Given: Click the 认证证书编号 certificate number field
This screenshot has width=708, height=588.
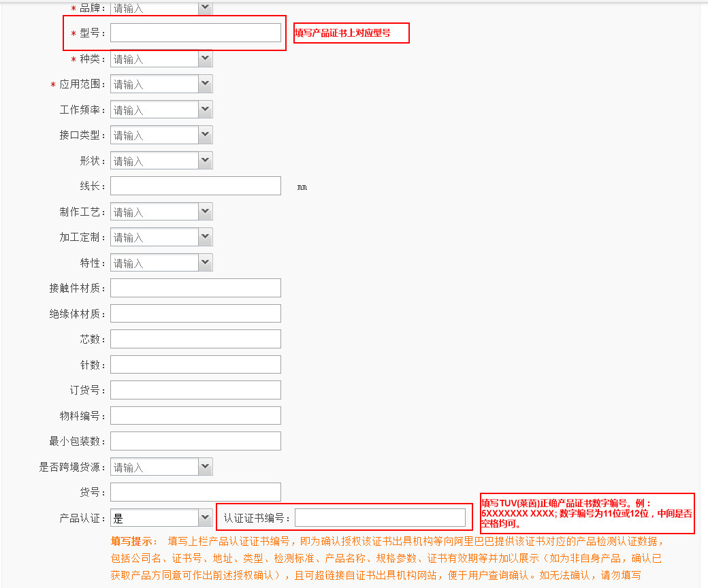Looking at the screenshot, I should coord(381,517).
